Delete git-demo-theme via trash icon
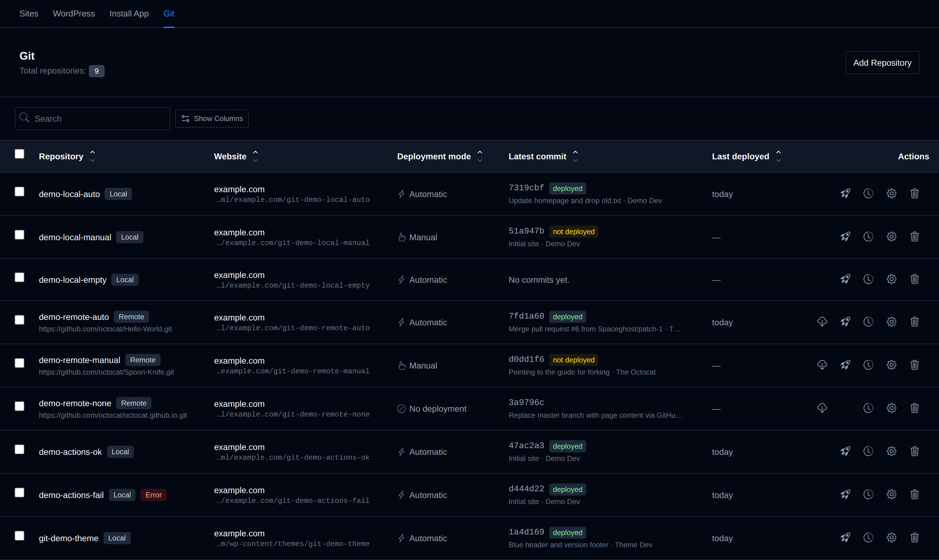This screenshot has width=939, height=560. coord(914,538)
